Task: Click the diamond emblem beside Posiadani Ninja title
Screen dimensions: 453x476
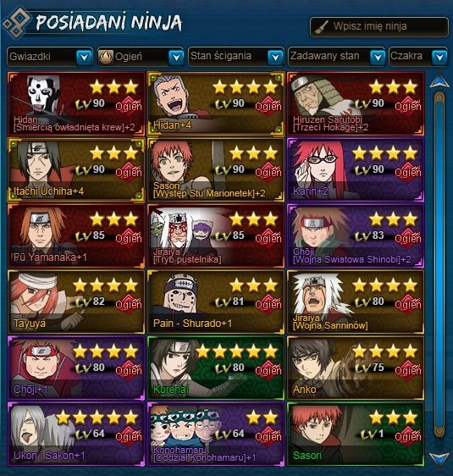Action: (x=17, y=22)
